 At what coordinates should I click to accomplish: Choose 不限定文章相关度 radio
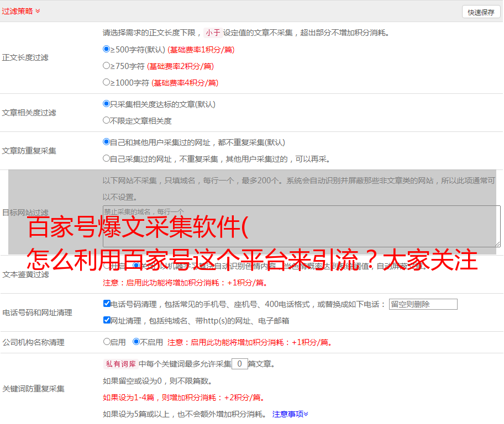[106, 120]
